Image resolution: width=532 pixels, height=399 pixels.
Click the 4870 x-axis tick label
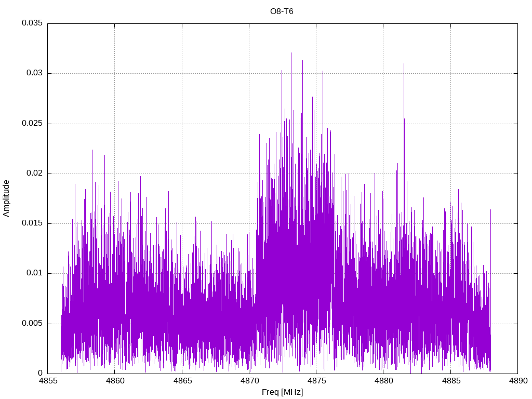point(249,381)
